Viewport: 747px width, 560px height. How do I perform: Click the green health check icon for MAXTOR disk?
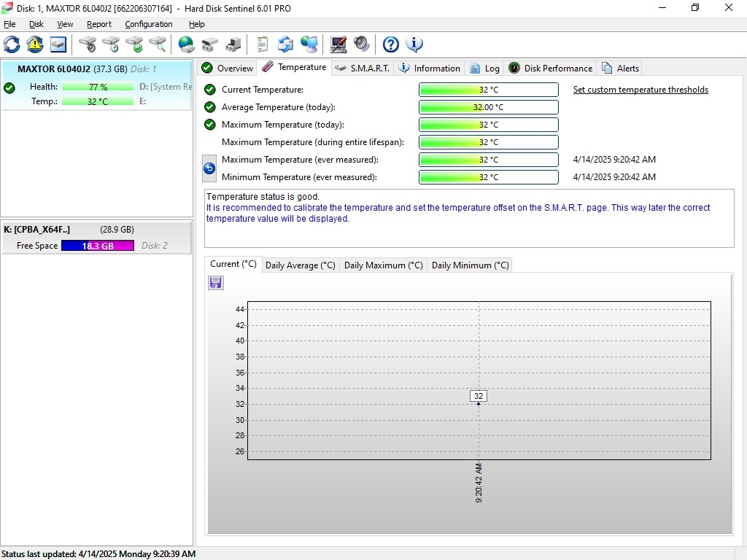(9, 87)
